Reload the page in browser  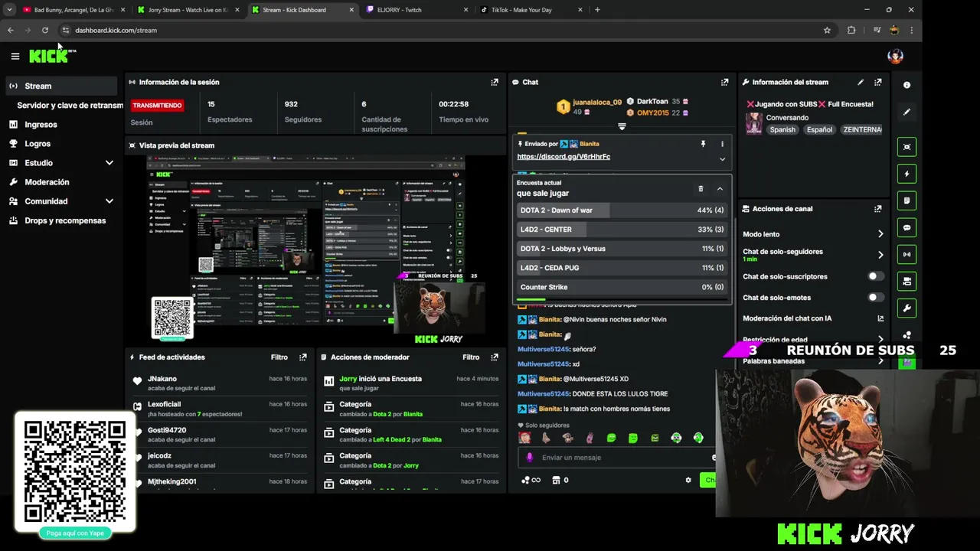45,30
